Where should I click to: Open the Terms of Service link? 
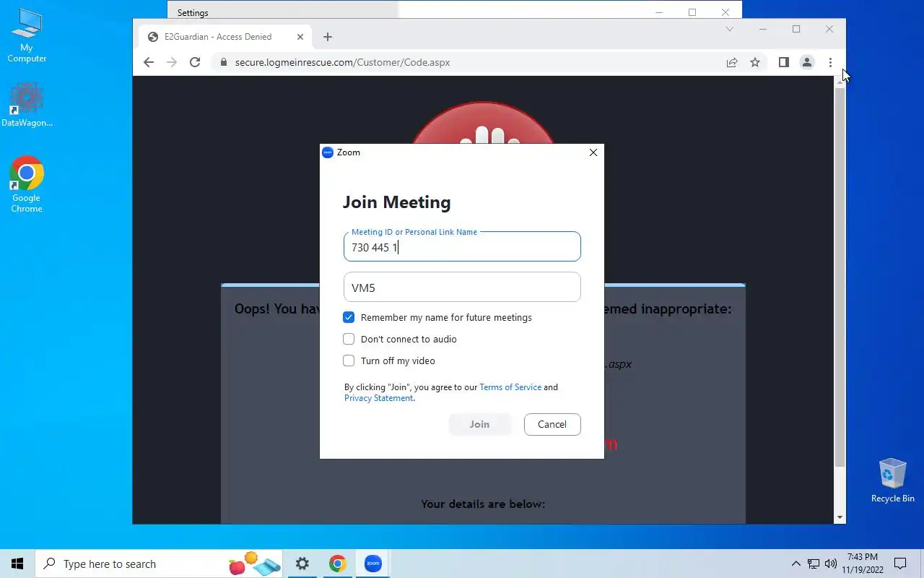[x=510, y=387]
